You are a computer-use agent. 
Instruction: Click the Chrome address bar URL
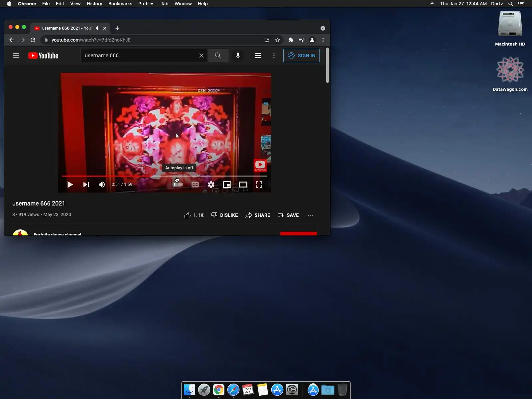91,40
